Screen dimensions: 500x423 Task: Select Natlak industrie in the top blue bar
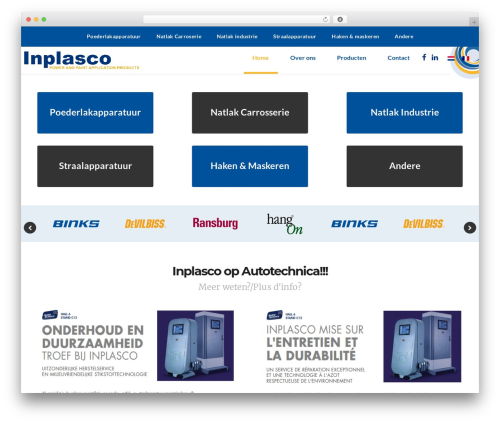[237, 37]
